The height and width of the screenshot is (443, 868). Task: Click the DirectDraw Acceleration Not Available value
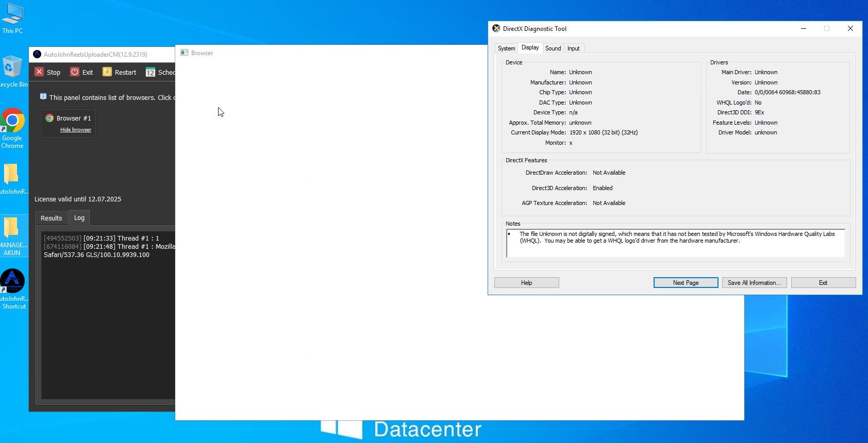tap(609, 173)
